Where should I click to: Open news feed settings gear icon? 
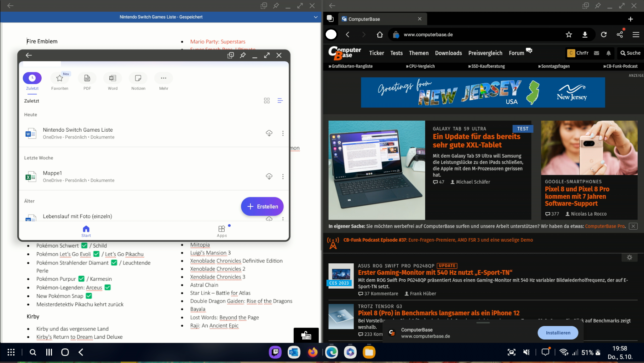629,257
